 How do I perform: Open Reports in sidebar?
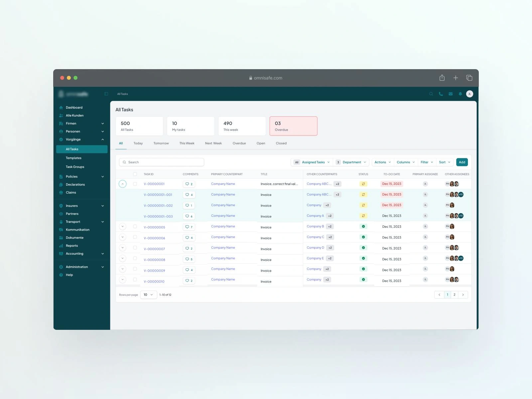[71, 246]
